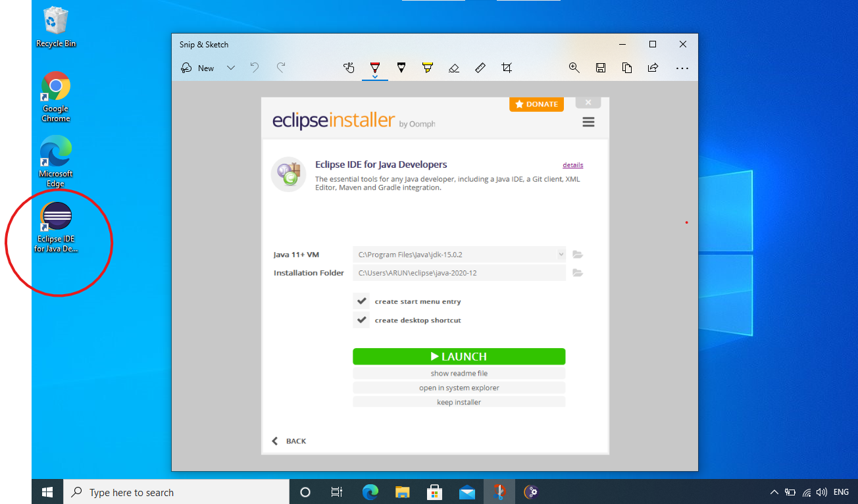Copy the snip to clipboard
The height and width of the screenshot is (504, 858).
click(x=626, y=66)
